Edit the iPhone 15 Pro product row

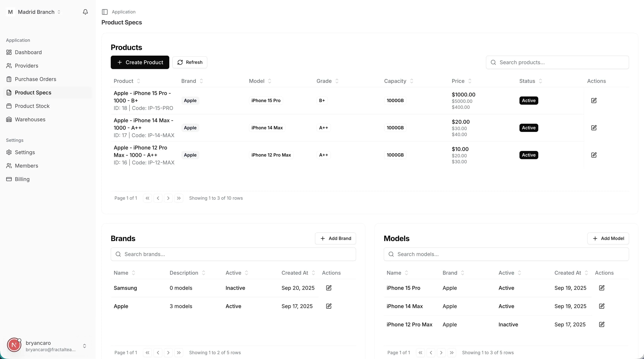594,101
